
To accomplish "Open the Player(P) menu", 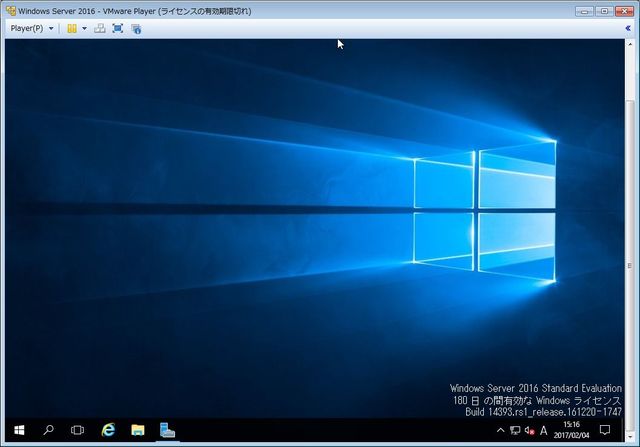I will pyautogui.click(x=32, y=29).
